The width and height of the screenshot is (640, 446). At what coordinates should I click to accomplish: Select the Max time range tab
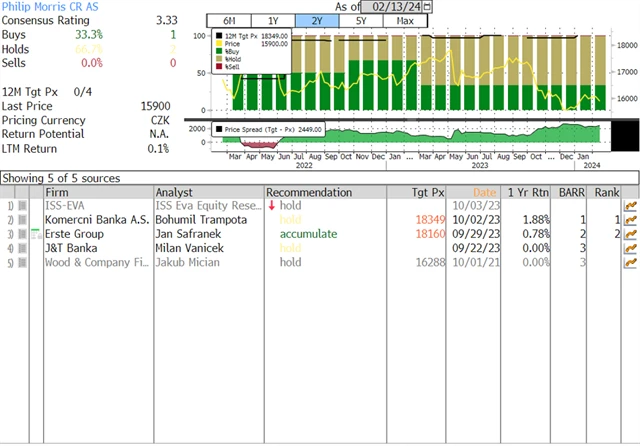click(405, 21)
